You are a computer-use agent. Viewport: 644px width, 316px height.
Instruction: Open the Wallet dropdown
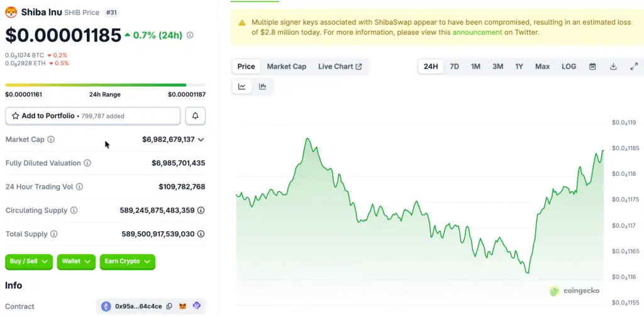pos(76,261)
